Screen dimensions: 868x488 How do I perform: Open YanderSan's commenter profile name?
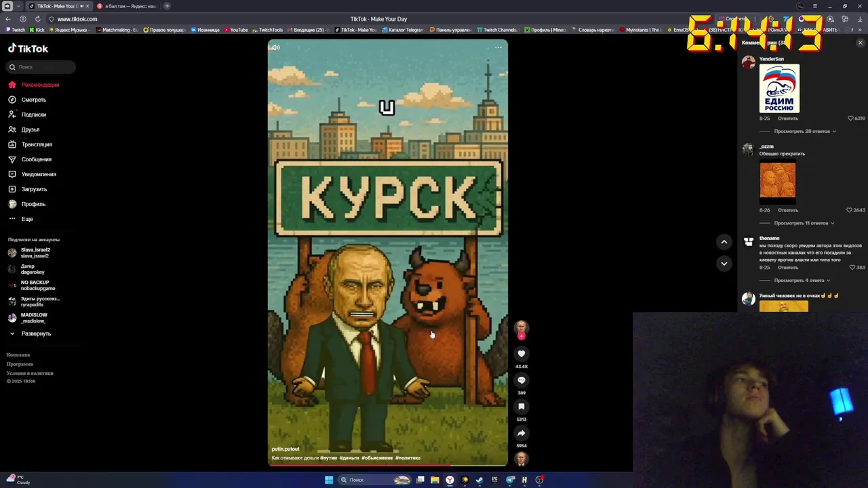(x=772, y=59)
